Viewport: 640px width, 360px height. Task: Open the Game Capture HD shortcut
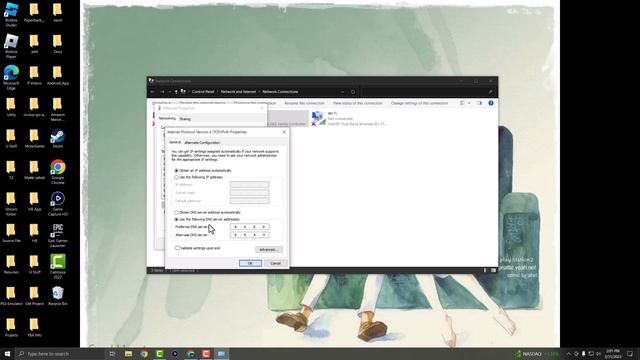tap(58, 203)
